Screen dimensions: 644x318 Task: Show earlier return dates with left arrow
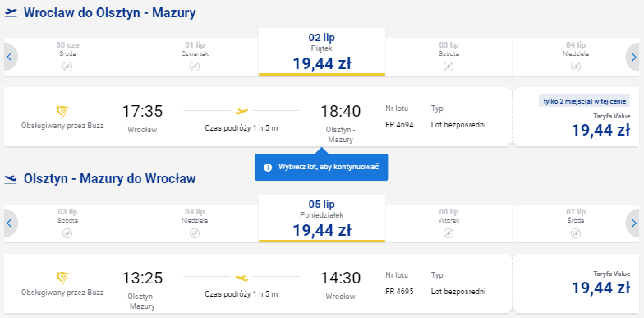click(x=10, y=224)
